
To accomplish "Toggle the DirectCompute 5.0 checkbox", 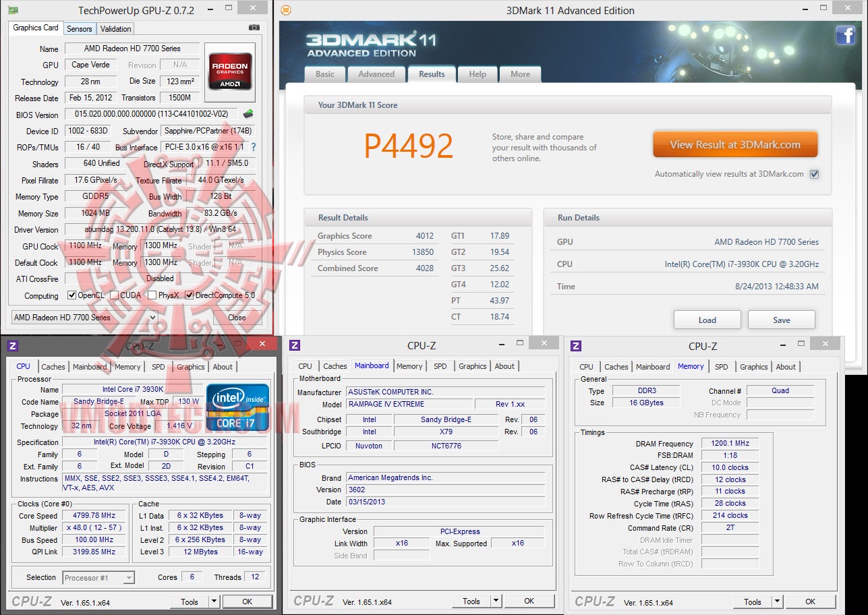I will coord(190,295).
